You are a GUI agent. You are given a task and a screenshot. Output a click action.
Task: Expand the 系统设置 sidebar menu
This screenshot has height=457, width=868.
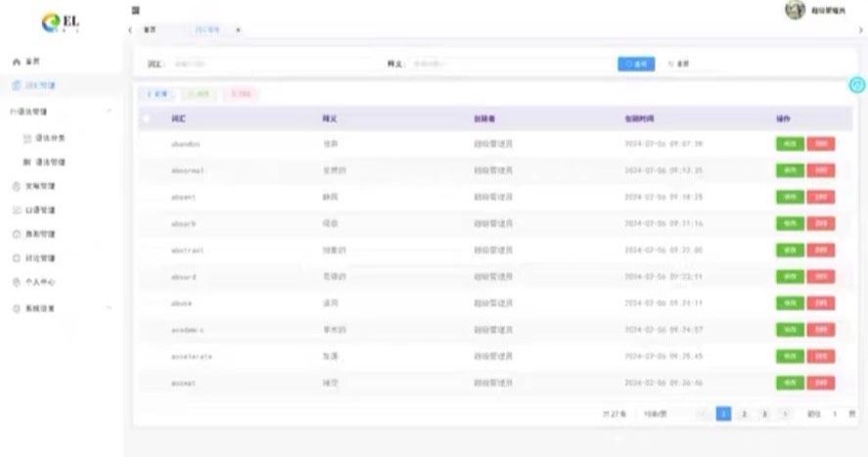point(109,308)
